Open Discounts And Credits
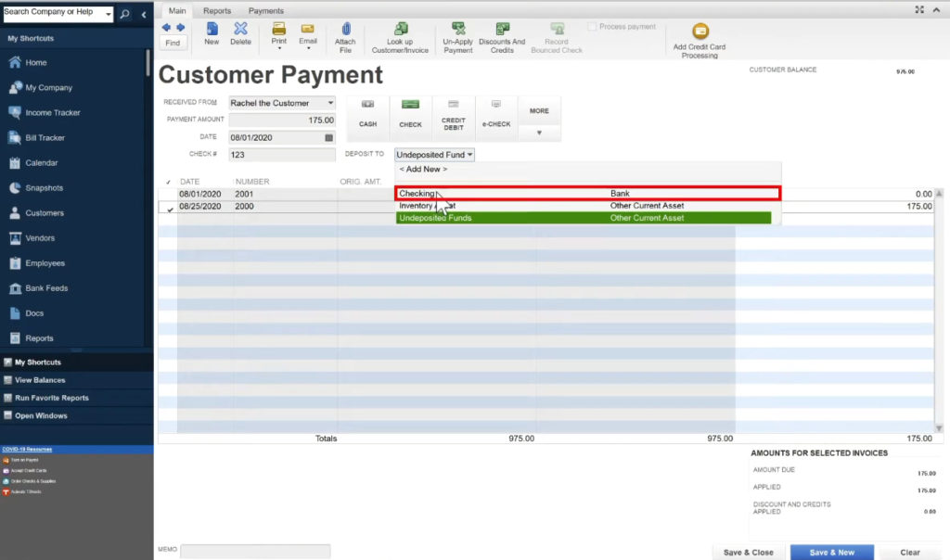The image size is (950, 560). [502, 37]
